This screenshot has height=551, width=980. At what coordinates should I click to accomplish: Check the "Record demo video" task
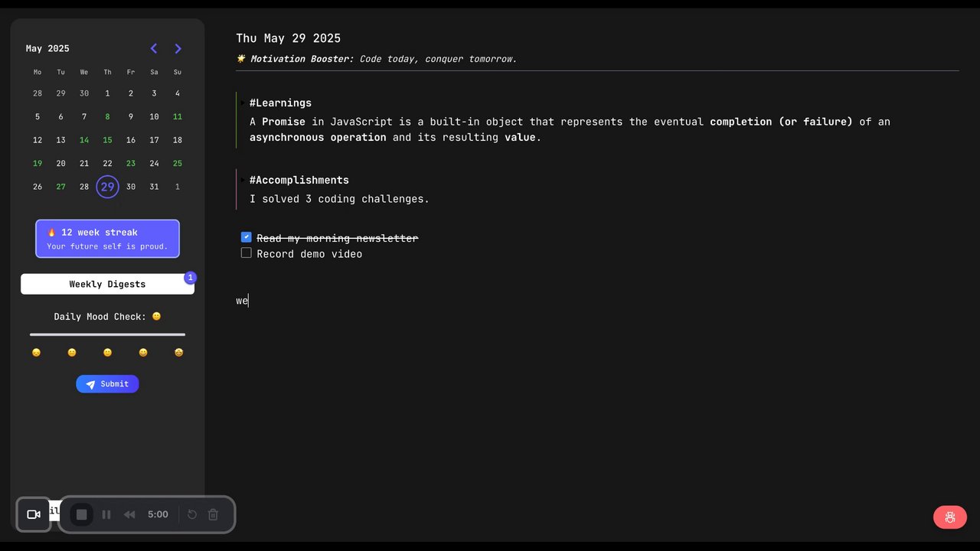246,253
